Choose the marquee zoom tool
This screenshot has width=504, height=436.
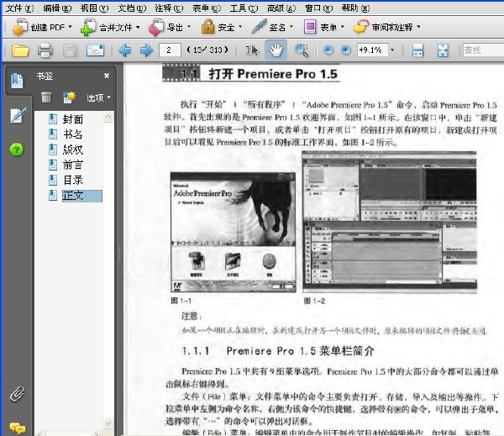click(x=302, y=50)
